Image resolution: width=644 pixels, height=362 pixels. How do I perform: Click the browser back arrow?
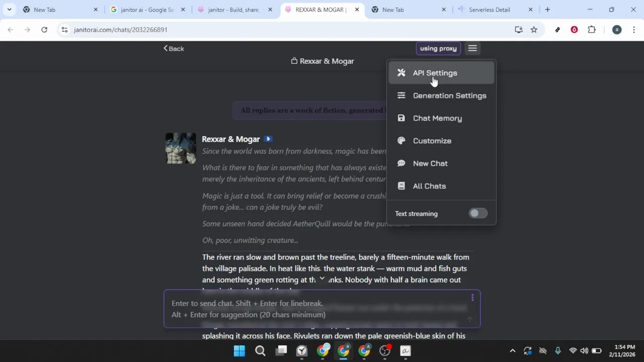10,30
